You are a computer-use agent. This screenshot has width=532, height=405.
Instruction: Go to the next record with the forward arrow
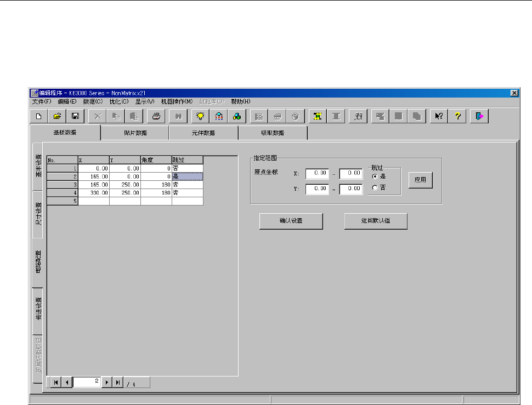pyautogui.click(x=107, y=383)
